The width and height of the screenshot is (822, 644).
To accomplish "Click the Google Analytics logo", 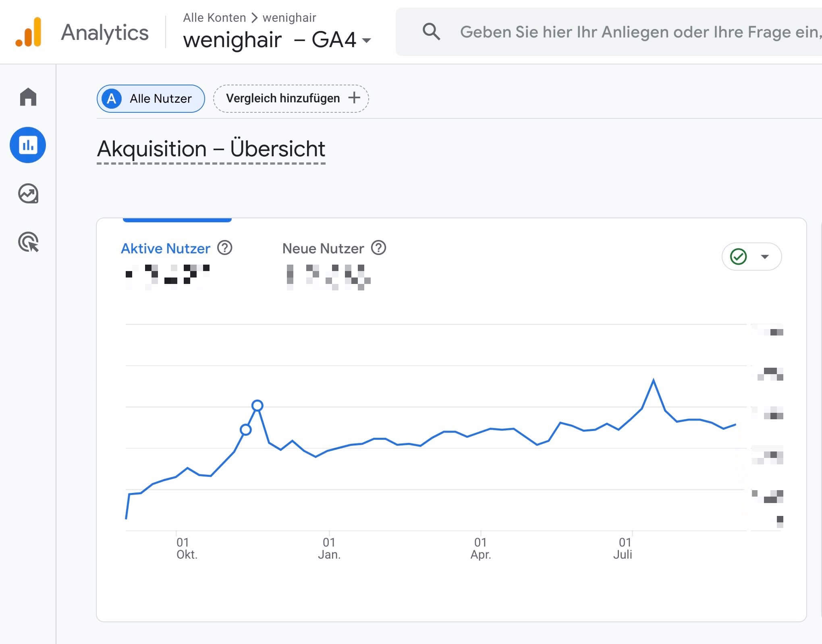I will [28, 31].
